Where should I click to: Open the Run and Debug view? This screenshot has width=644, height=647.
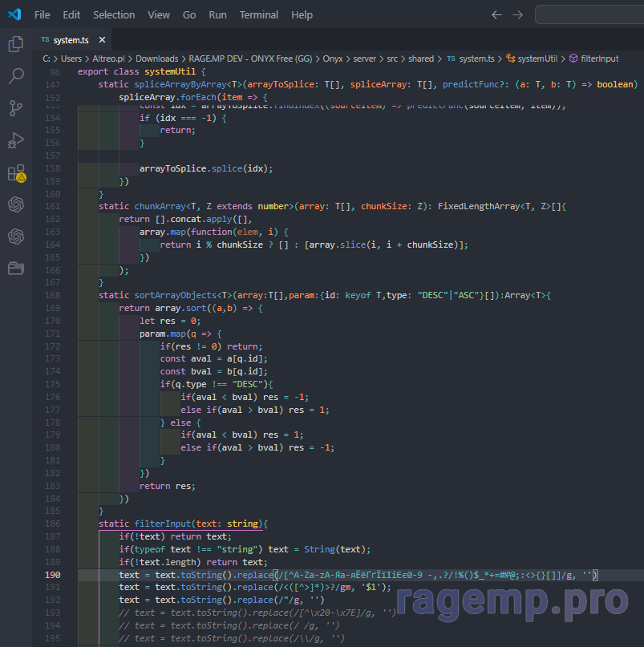point(15,140)
